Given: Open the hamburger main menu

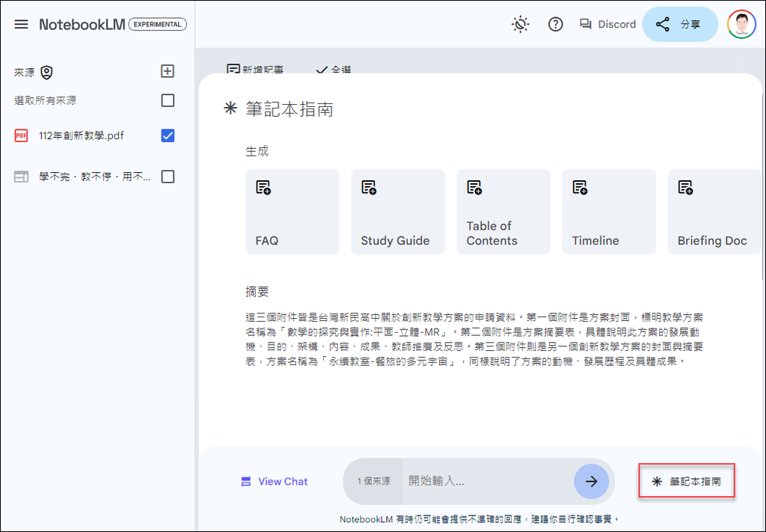Looking at the screenshot, I should point(22,24).
